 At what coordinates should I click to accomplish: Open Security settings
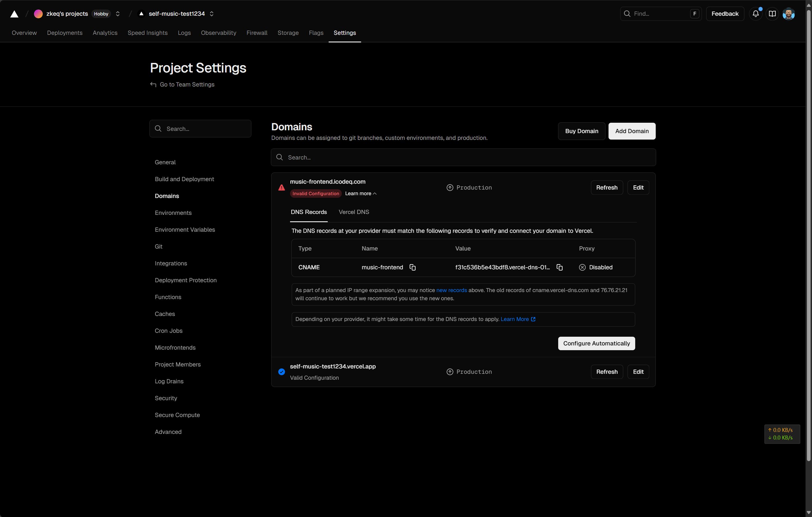pyautogui.click(x=166, y=398)
